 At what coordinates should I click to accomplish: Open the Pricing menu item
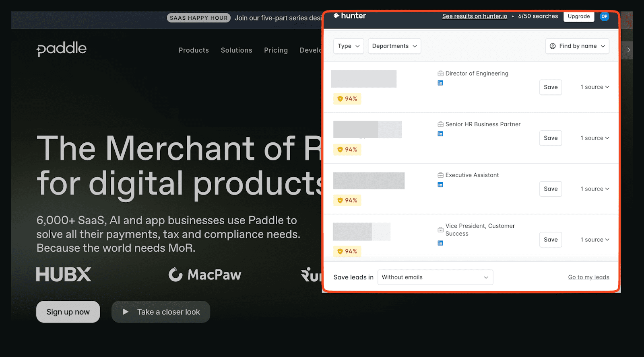pos(276,50)
